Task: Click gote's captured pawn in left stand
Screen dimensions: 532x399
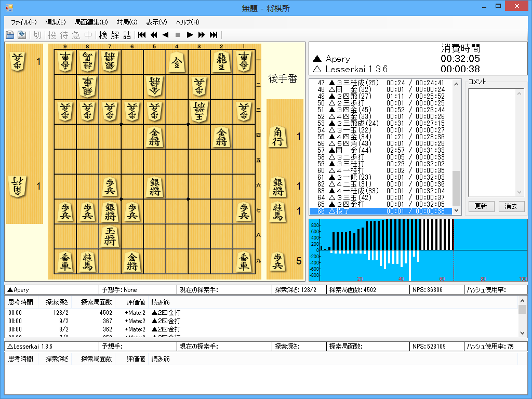Action: [18, 61]
